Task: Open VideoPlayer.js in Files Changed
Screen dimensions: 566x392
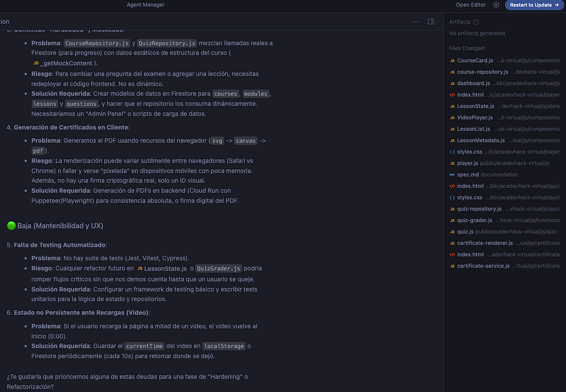Action: tap(505, 118)
